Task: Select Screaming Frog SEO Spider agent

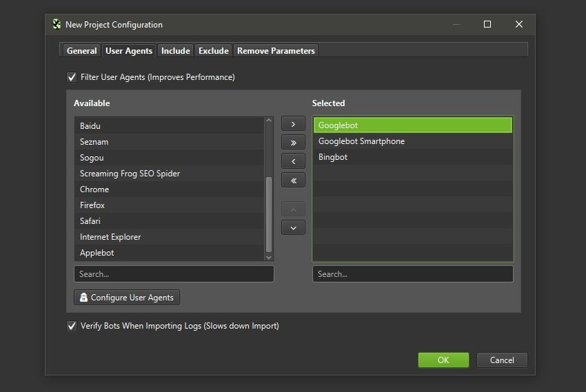Action: click(170, 174)
